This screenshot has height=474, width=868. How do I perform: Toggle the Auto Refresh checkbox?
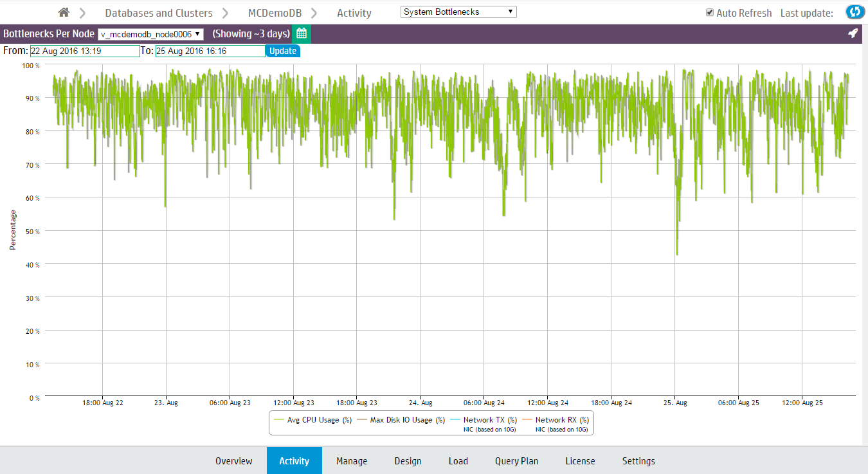point(710,12)
